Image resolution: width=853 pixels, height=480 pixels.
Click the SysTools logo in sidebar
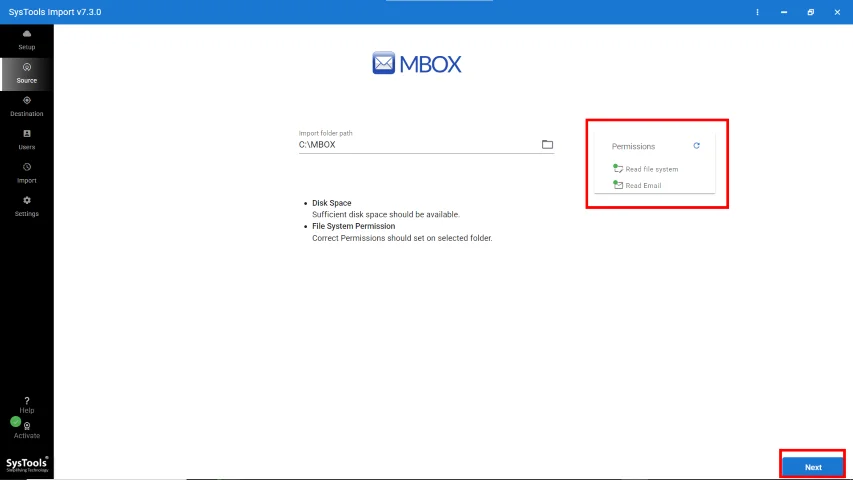tap(27, 464)
